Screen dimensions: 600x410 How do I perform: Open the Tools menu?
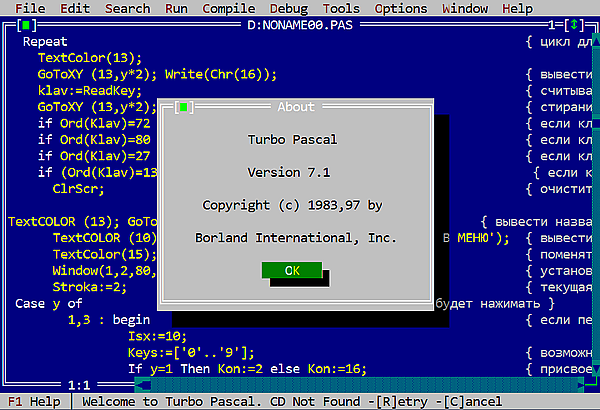click(x=341, y=8)
